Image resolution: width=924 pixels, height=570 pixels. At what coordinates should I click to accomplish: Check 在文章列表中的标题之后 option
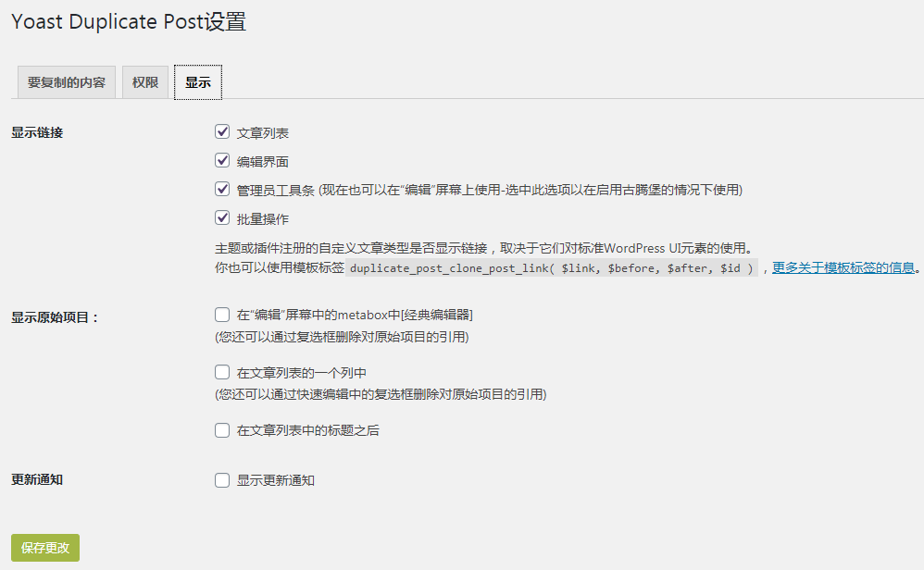pos(222,429)
